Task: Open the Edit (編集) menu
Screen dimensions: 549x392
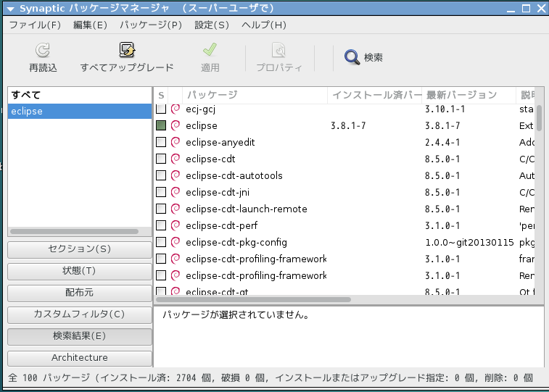Action: [x=90, y=25]
